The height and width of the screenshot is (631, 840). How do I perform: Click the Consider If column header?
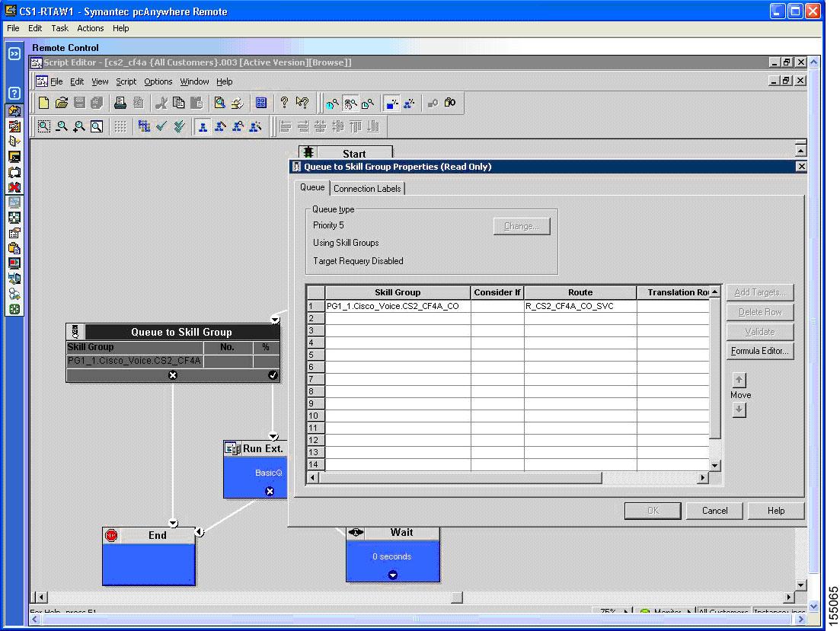point(497,292)
